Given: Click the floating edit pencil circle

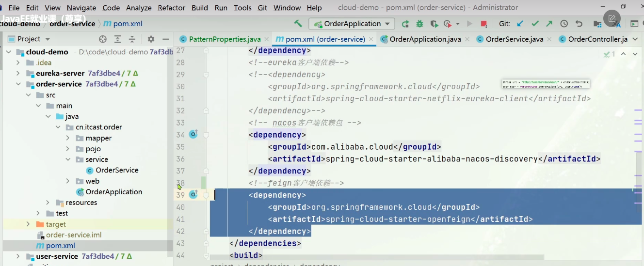Looking at the screenshot, I should point(612,18).
